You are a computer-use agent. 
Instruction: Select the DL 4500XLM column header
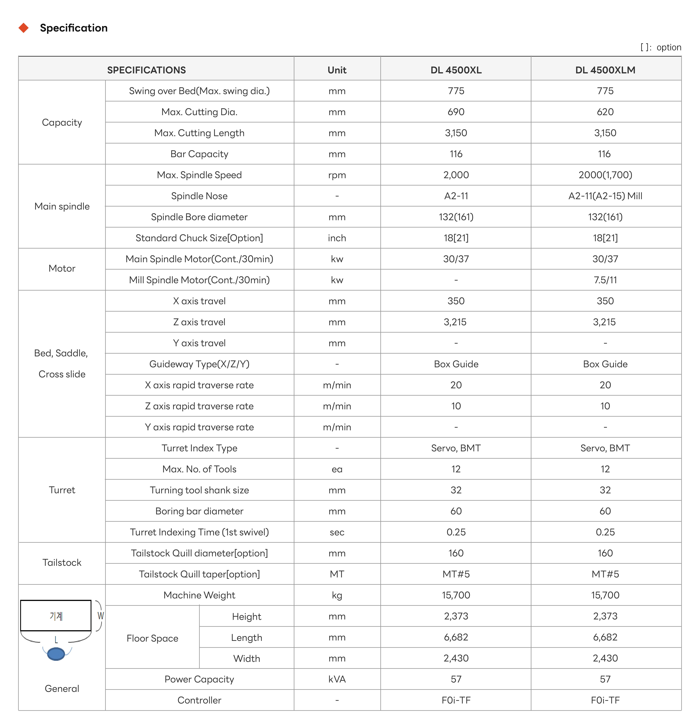(606, 70)
